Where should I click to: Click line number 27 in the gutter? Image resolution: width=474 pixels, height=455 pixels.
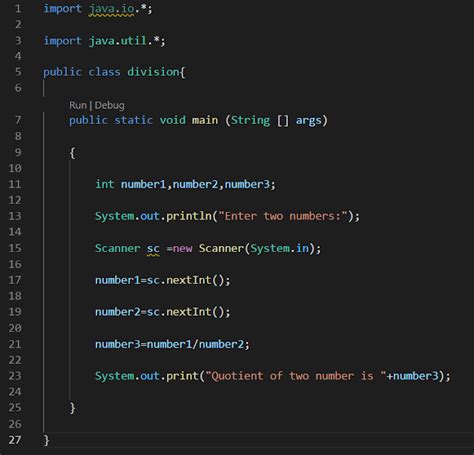(x=15, y=440)
